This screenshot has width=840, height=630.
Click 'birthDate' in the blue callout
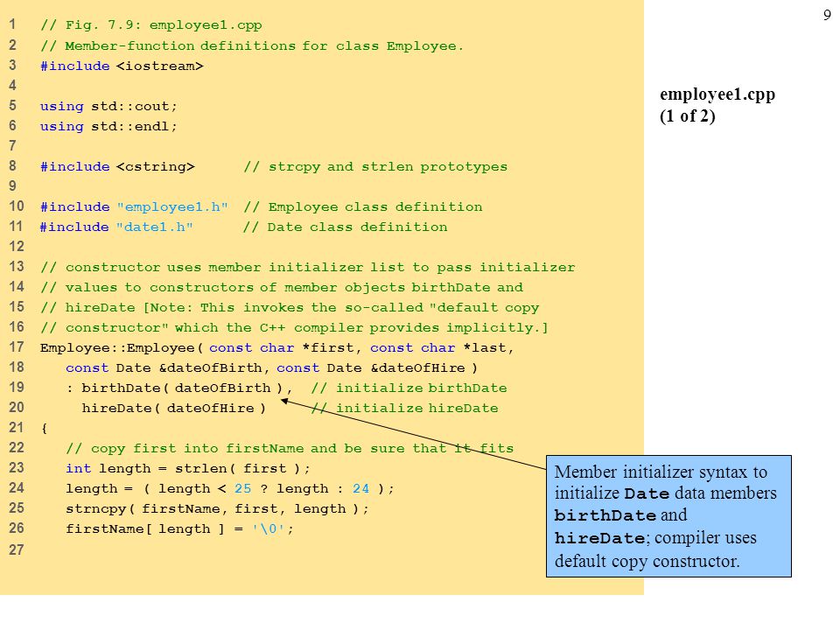[x=605, y=515]
